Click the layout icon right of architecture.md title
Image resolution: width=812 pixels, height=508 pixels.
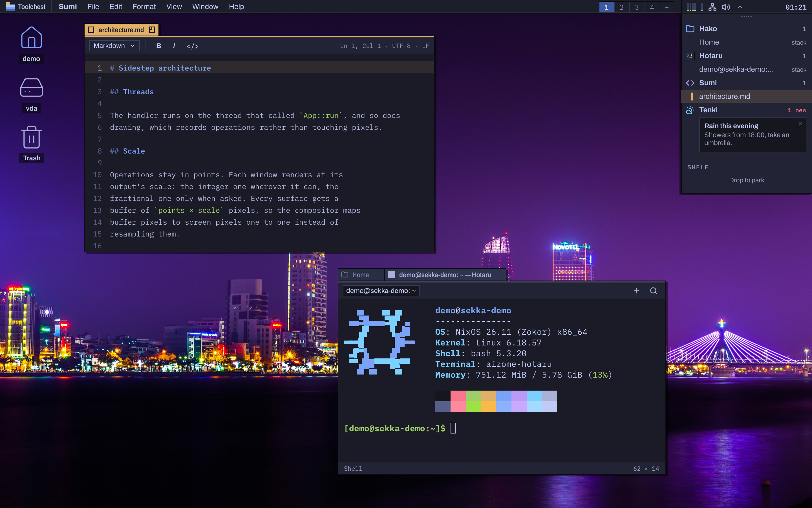tap(152, 30)
